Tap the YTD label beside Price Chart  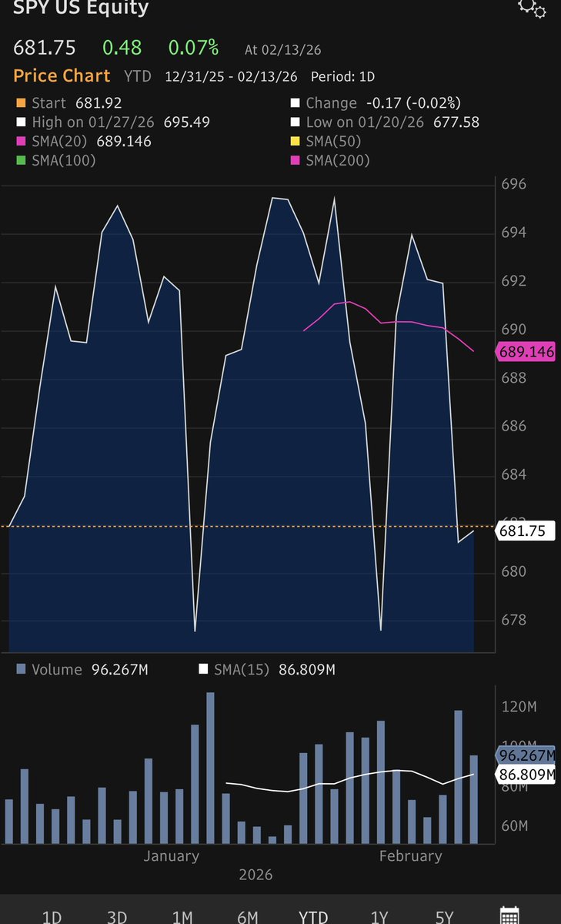coord(138,77)
